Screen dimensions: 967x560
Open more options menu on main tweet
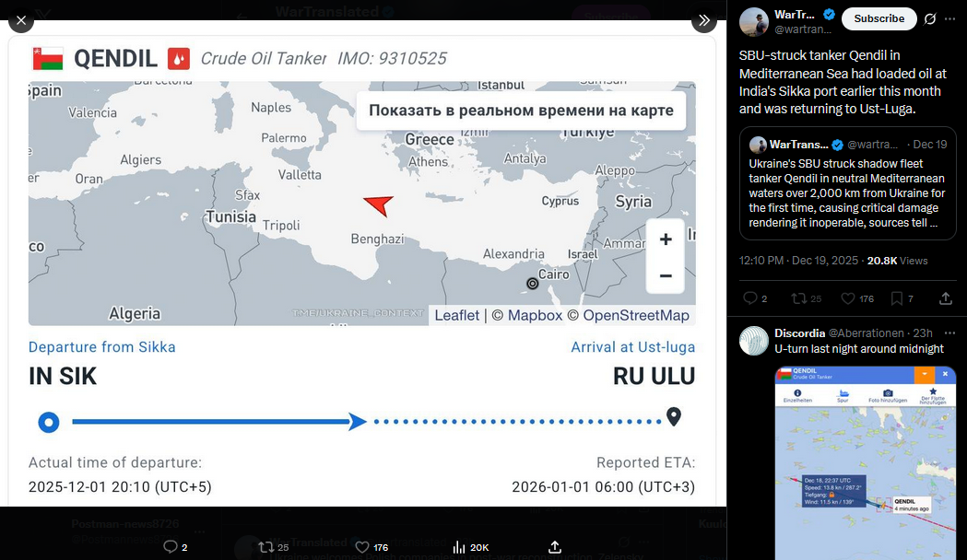pyautogui.click(x=950, y=19)
